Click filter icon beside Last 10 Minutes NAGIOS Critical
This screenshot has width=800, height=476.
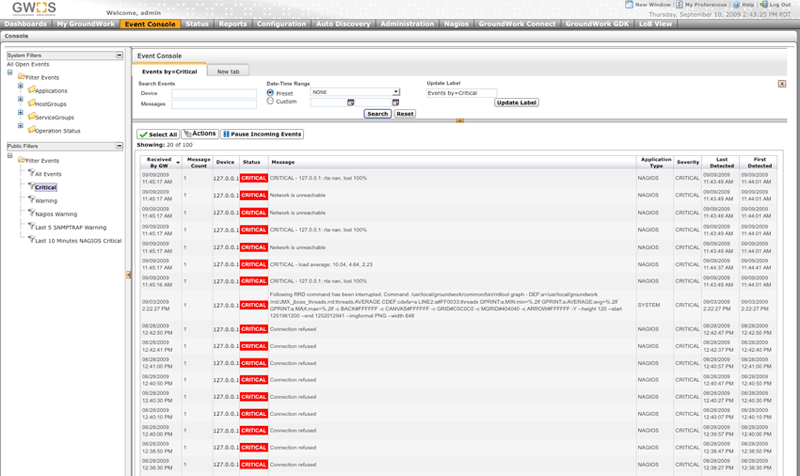click(31, 239)
